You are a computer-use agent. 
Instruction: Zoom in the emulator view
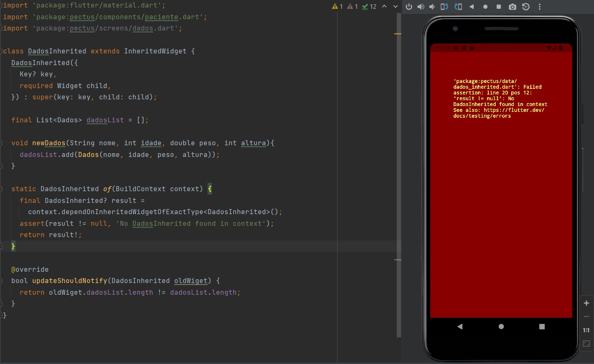click(x=586, y=303)
